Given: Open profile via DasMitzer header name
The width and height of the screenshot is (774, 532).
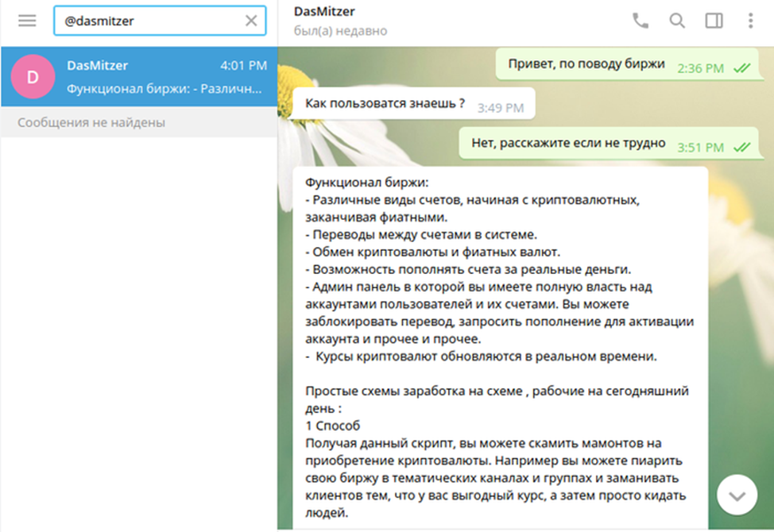Looking at the screenshot, I should 324,11.
